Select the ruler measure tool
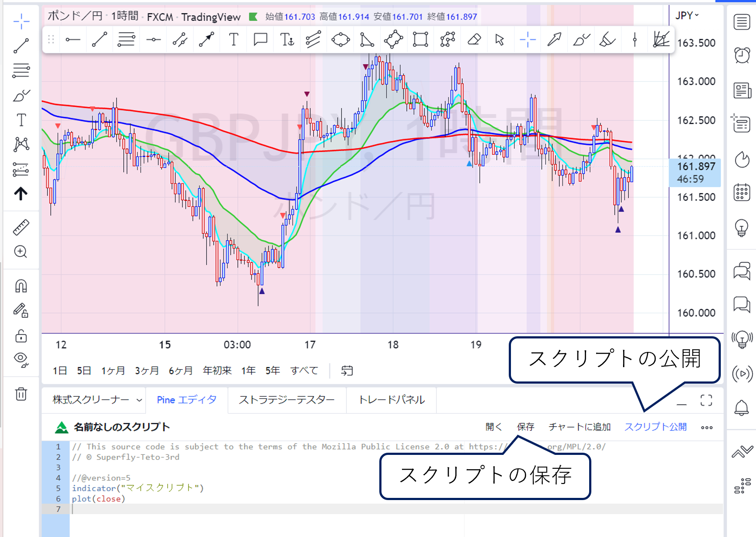The height and width of the screenshot is (537, 756). pyautogui.click(x=21, y=227)
